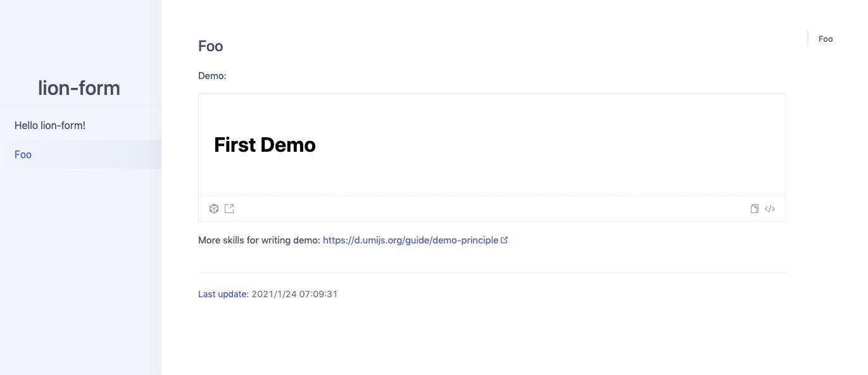Select Foo in the left sidebar
Image resolution: width=868 pixels, height=375 pixels.
80,154
